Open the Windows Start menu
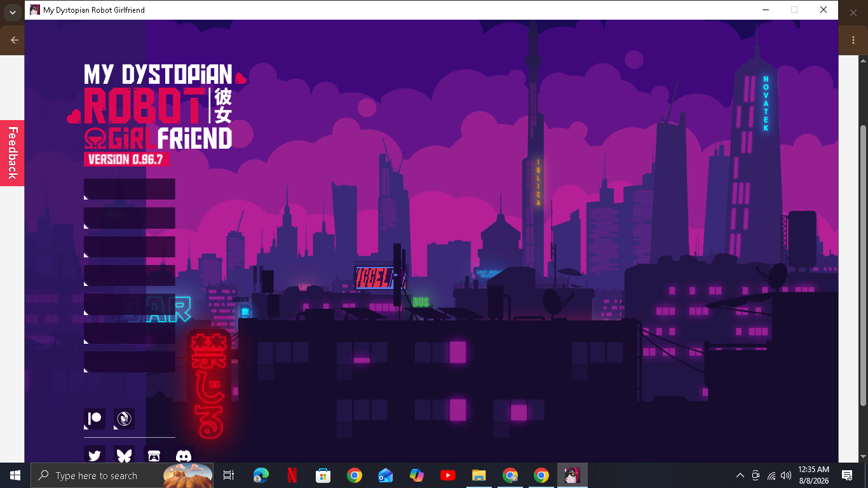 tap(15, 475)
